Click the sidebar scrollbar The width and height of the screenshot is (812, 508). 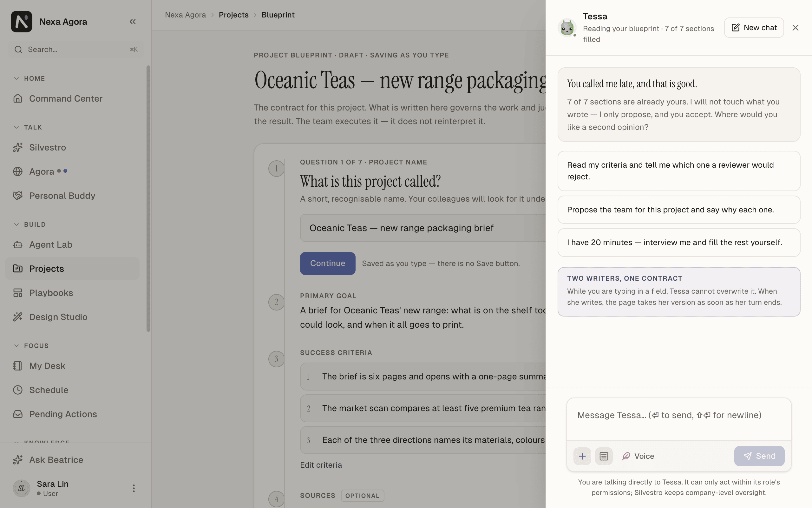[148, 198]
